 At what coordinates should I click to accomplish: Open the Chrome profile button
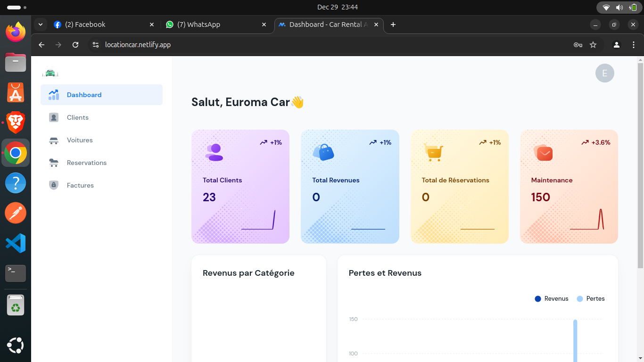(x=617, y=45)
